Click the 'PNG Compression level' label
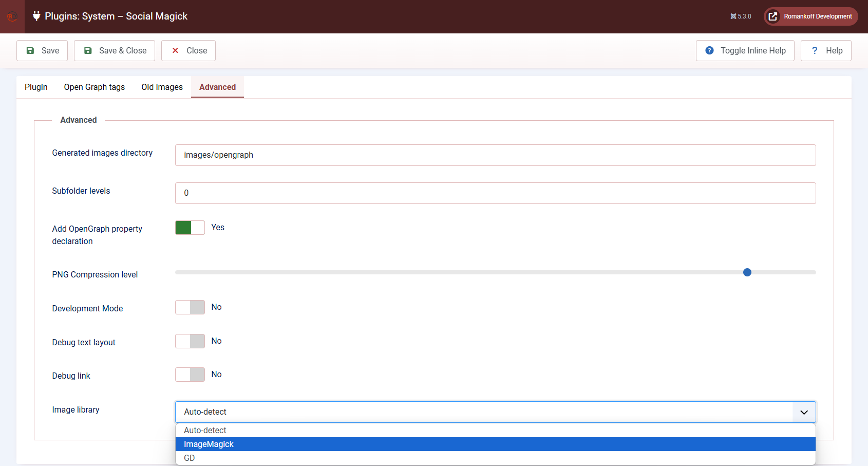The image size is (868, 466). click(95, 275)
